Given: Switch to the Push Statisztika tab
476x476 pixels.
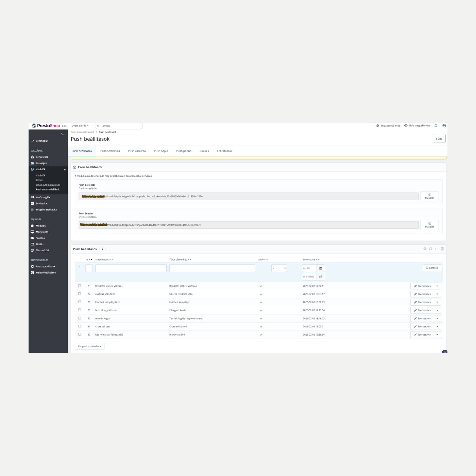Looking at the screenshot, I should [110, 151].
